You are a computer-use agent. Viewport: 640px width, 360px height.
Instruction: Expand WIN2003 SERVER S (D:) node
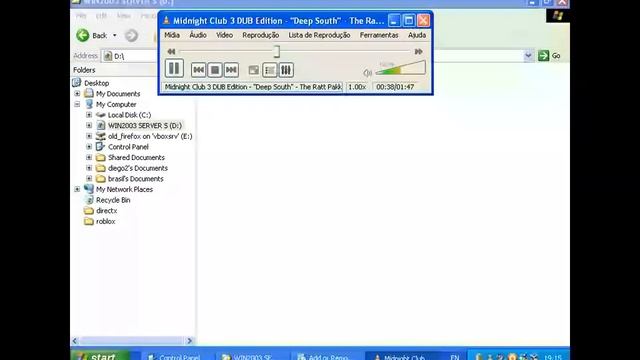tap(89, 125)
